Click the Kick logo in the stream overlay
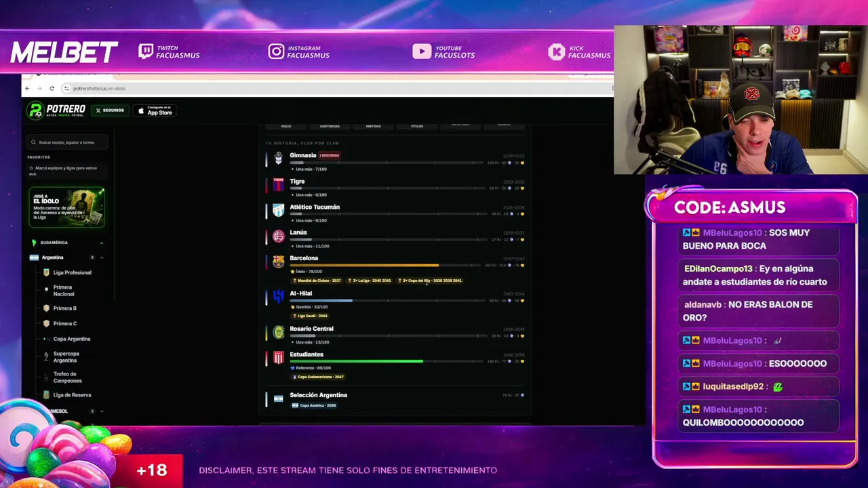 click(x=557, y=52)
